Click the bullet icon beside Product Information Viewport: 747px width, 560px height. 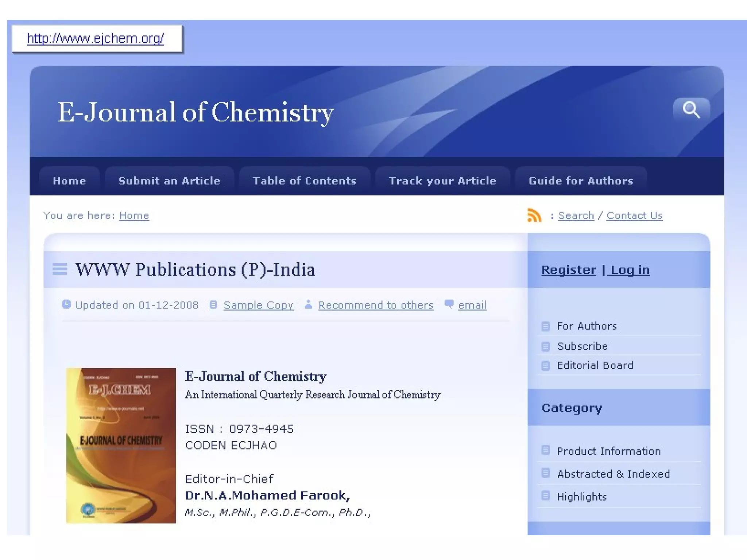point(545,450)
